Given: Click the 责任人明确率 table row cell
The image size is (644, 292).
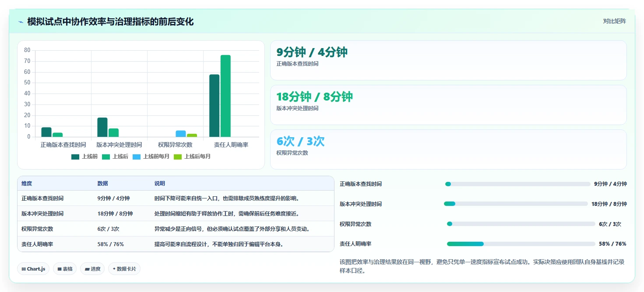Looking at the screenshot, I should pos(37,244).
